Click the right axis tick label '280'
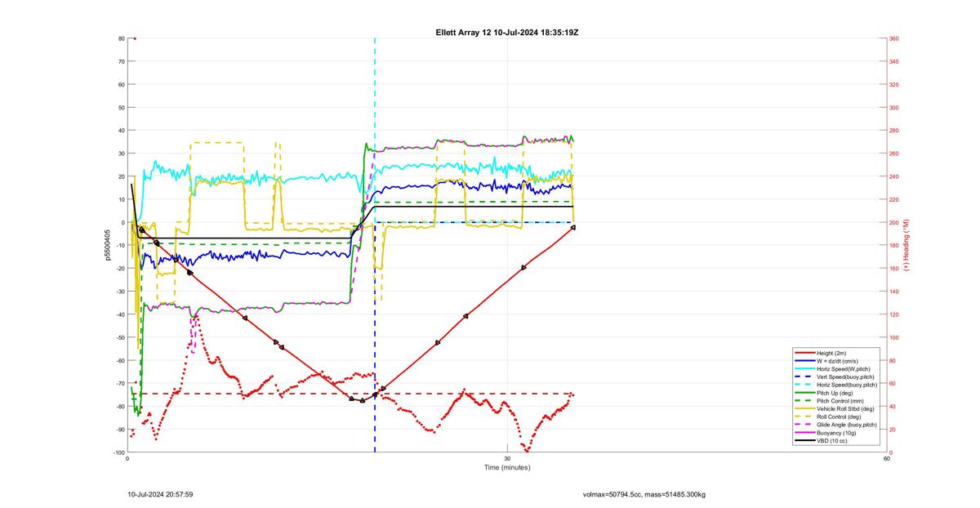 point(894,131)
